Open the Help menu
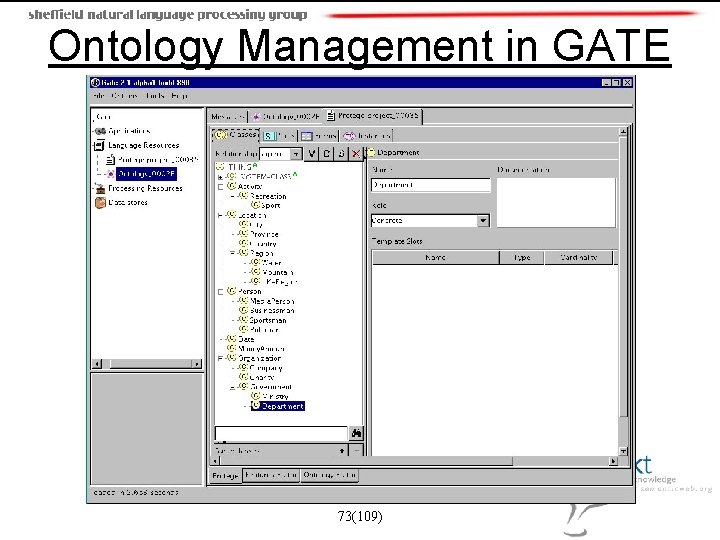This screenshot has height=540, width=720. click(179, 96)
